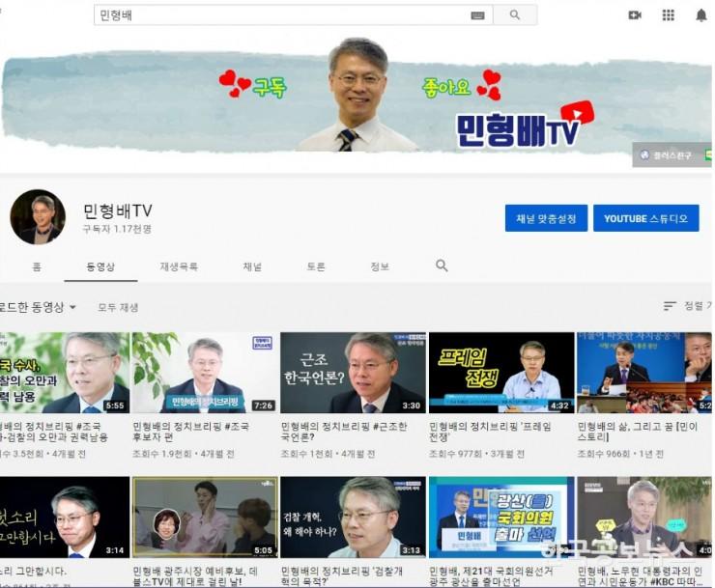
Task: Click the 조회수 1천회 · 4개월 전 text
Action: coord(328,454)
